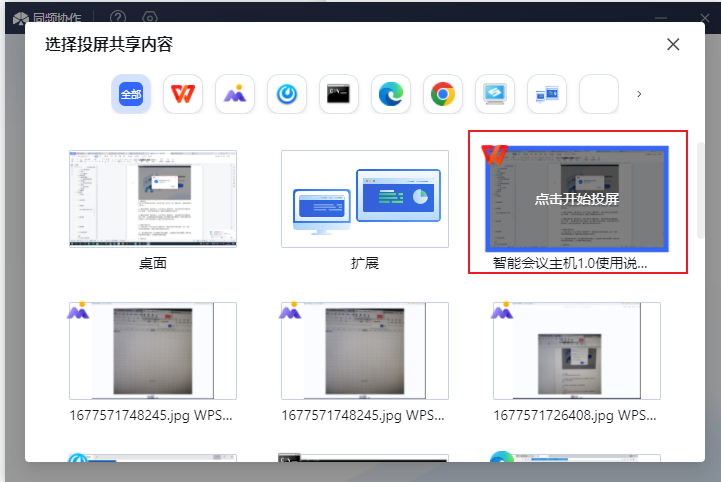Image resolution: width=721 pixels, height=482 pixels.
Task: Open help icon in 同频协作 title bar
Action: (118, 17)
